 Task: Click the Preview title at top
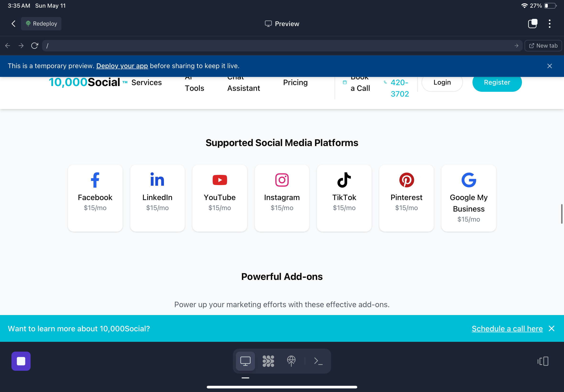pyautogui.click(x=282, y=24)
